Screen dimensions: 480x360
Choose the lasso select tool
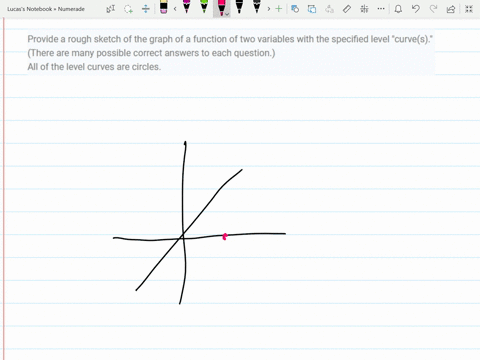pyautogui.click(x=128, y=9)
